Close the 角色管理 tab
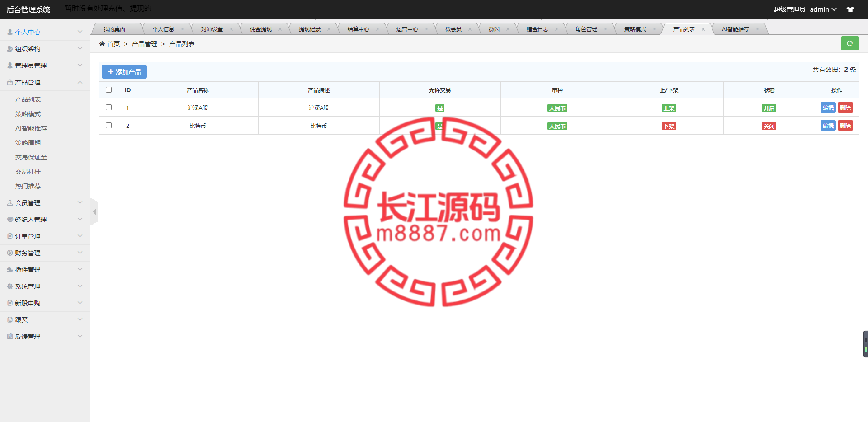 [x=605, y=29]
